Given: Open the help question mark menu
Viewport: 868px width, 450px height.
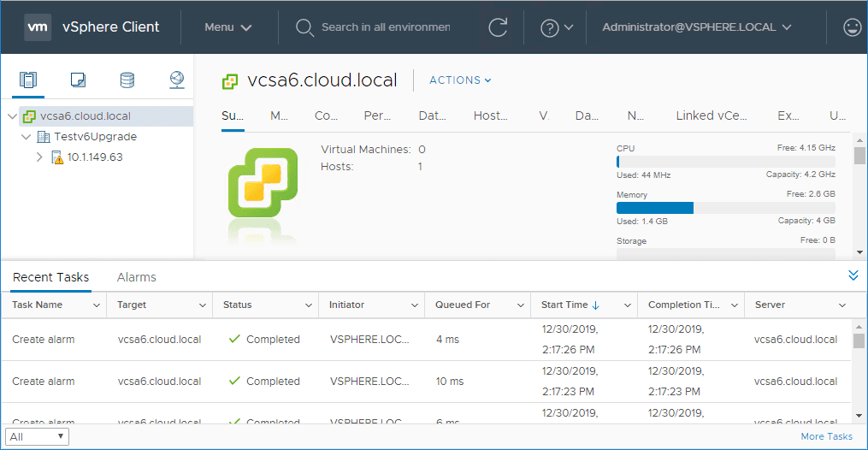Looking at the screenshot, I should point(557,27).
